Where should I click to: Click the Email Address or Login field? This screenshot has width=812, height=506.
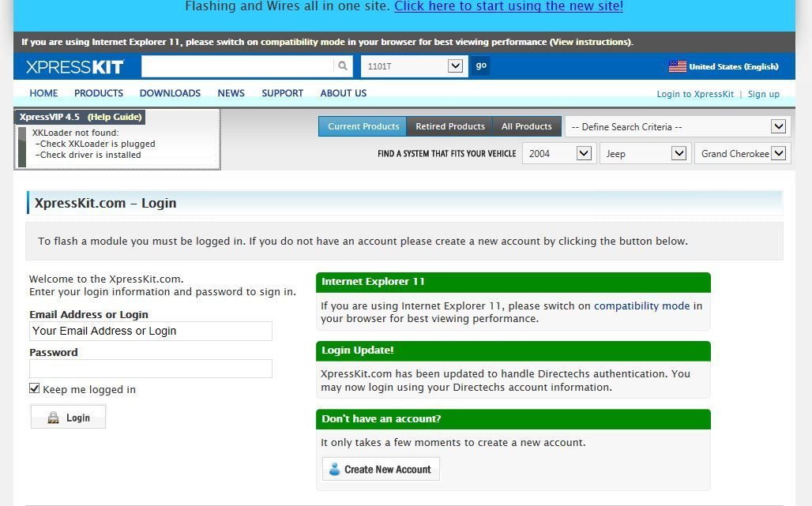click(x=151, y=332)
